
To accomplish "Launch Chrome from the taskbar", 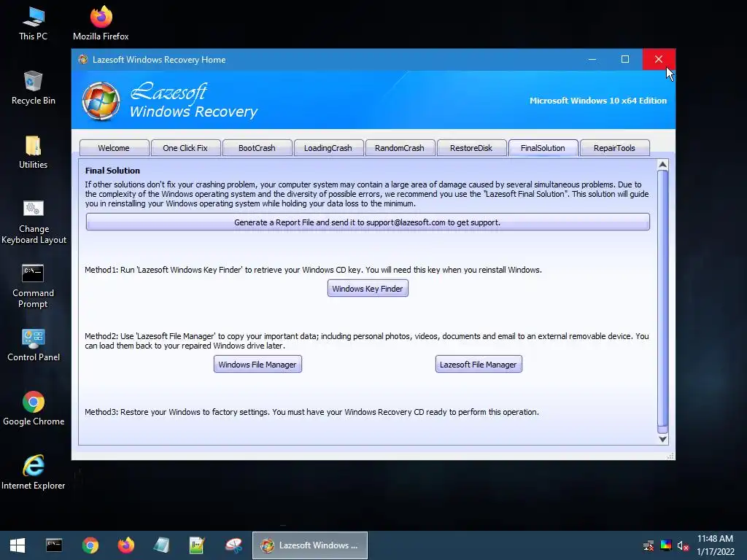I will pos(90,545).
